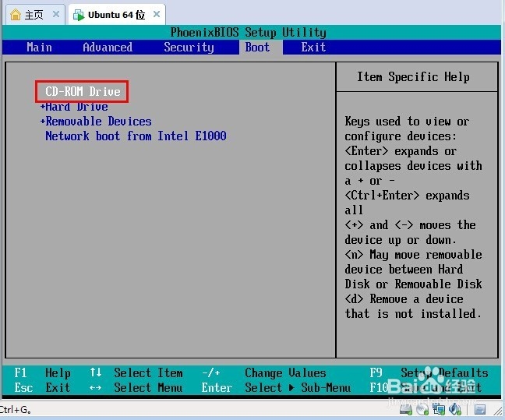Click the sound card status icon

[455, 410]
